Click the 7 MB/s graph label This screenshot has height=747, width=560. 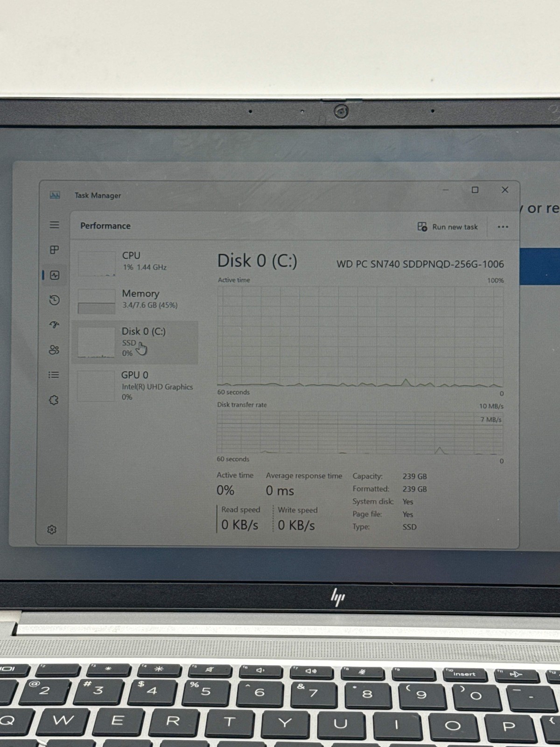(491, 420)
